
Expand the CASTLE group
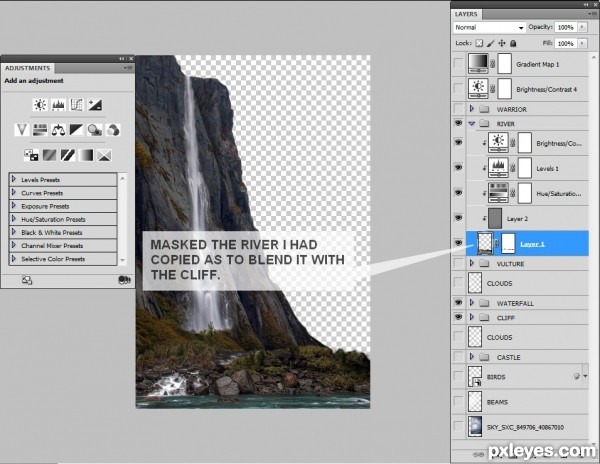tap(472, 357)
